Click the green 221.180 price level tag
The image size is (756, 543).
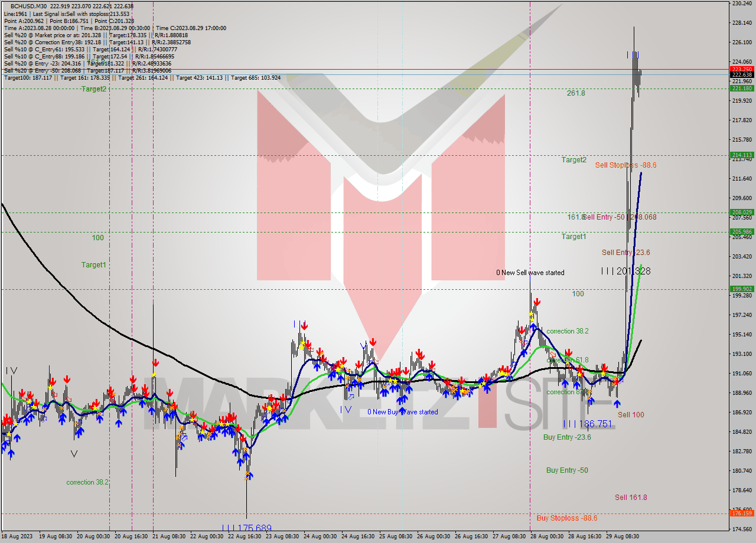[x=742, y=88]
